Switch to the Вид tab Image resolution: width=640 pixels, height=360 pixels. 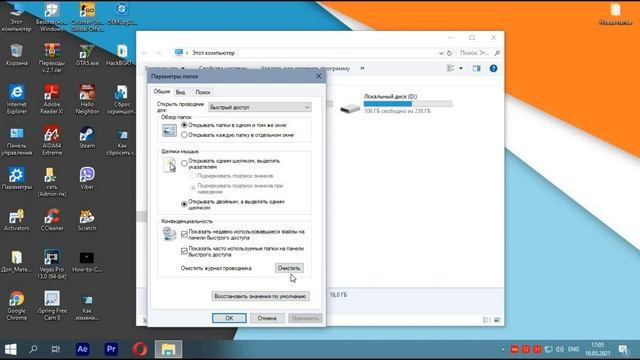click(180, 92)
